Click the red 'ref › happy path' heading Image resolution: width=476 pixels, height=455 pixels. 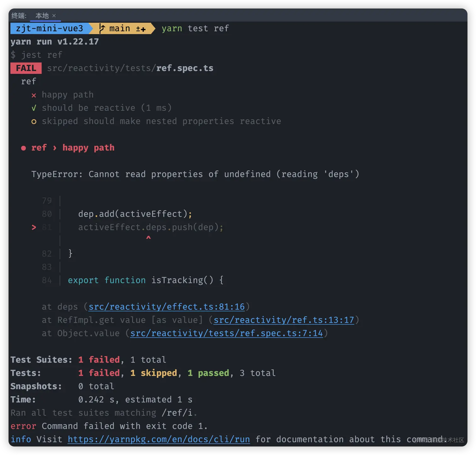tap(73, 148)
